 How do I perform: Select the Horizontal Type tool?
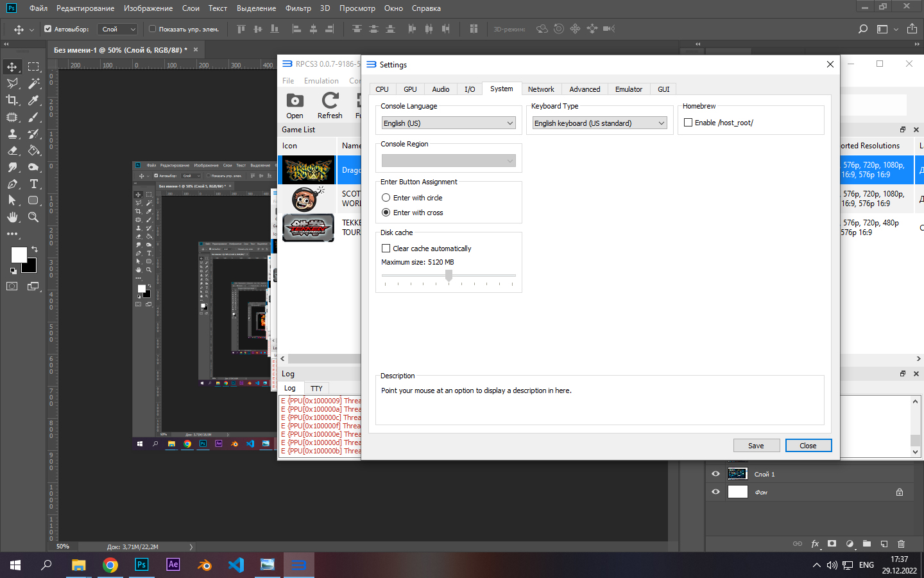[x=34, y=184]
